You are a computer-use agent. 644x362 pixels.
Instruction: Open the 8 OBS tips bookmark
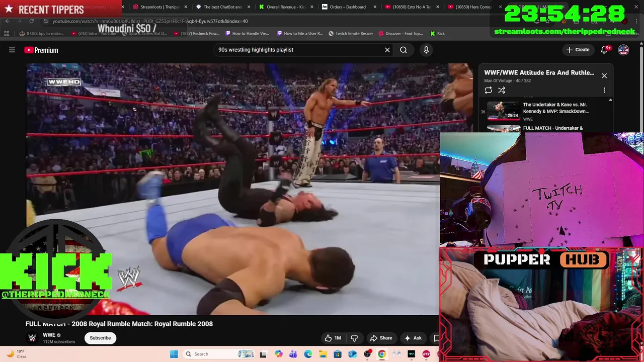tap(41, 34)
